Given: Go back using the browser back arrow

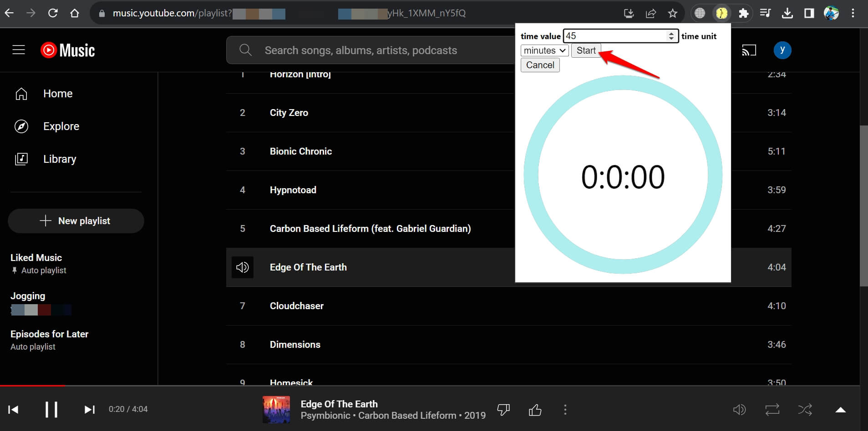Looking at the screenshot, I should click(9, 13).
